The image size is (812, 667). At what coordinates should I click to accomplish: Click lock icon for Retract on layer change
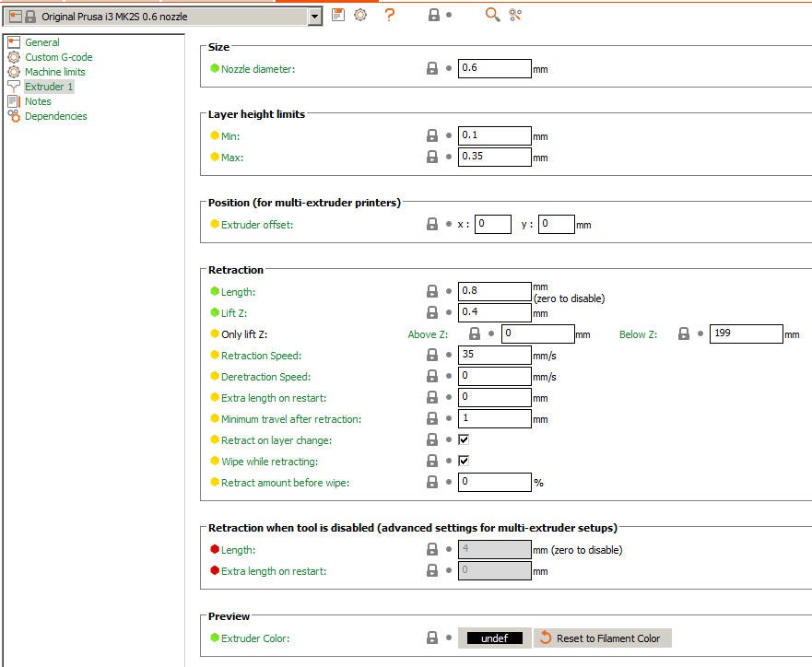pos(432,439)
